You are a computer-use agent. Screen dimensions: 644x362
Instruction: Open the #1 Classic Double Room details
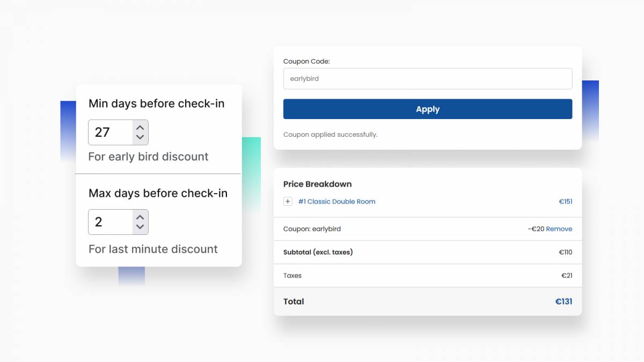coord(337,201)
